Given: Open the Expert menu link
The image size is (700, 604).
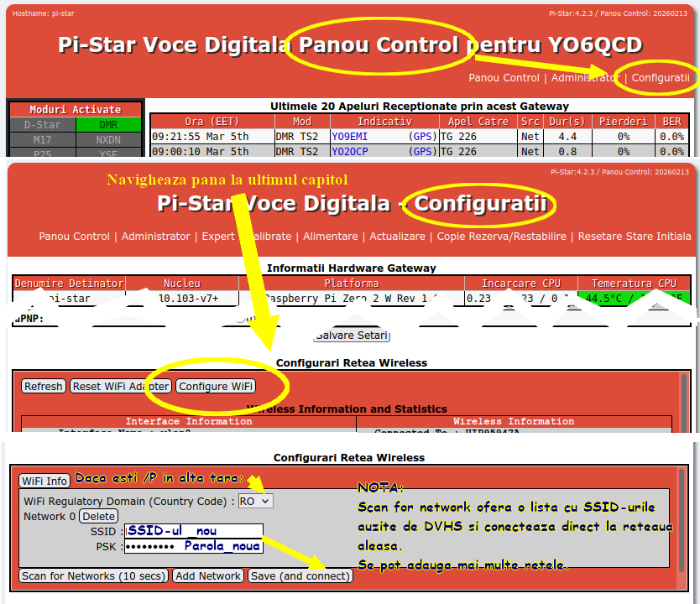Looking at the screenshot, I should click(218, 237).
